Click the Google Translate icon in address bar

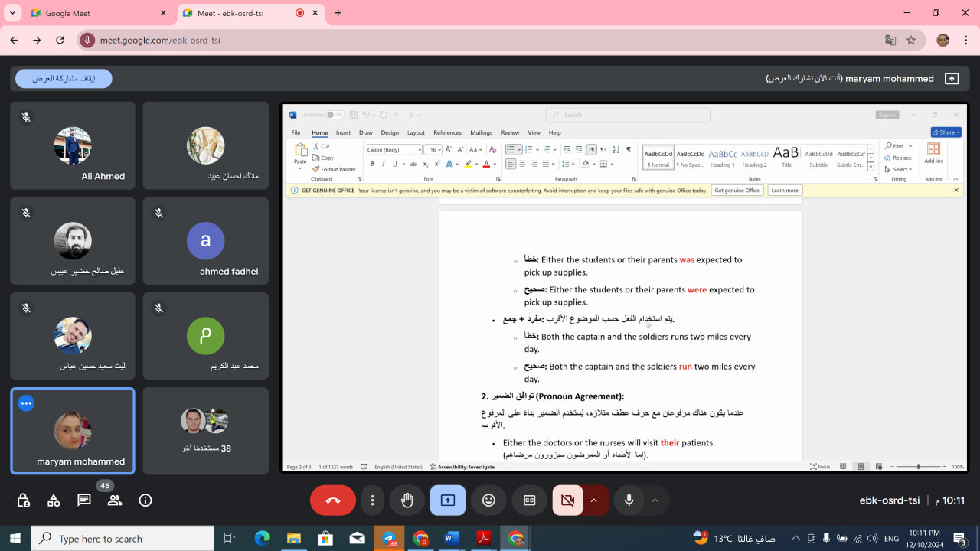tap(890, 40)
